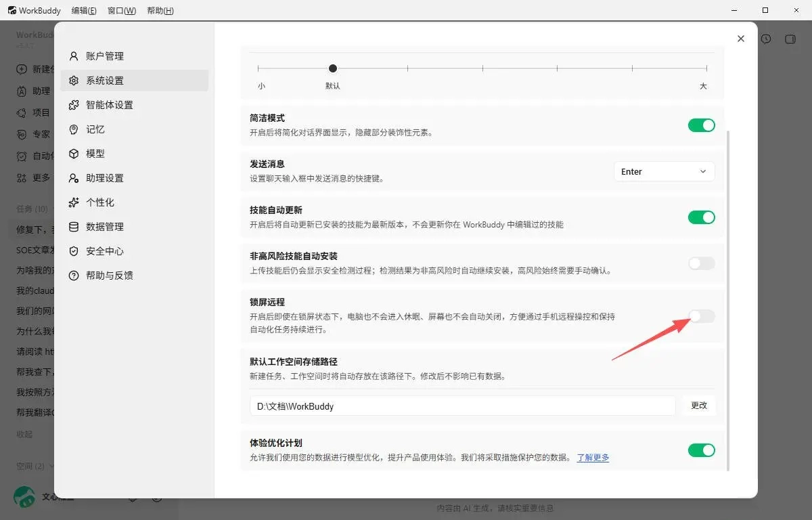
Task: Collapse the 空间 (2) section chevron
Action: pyautogui.click(x=52, y=467)
